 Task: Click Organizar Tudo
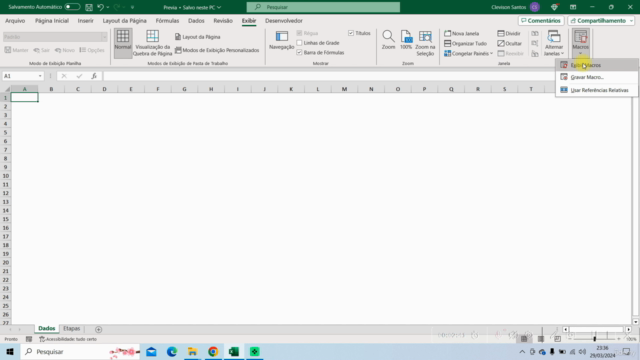[x=465, y=43]
